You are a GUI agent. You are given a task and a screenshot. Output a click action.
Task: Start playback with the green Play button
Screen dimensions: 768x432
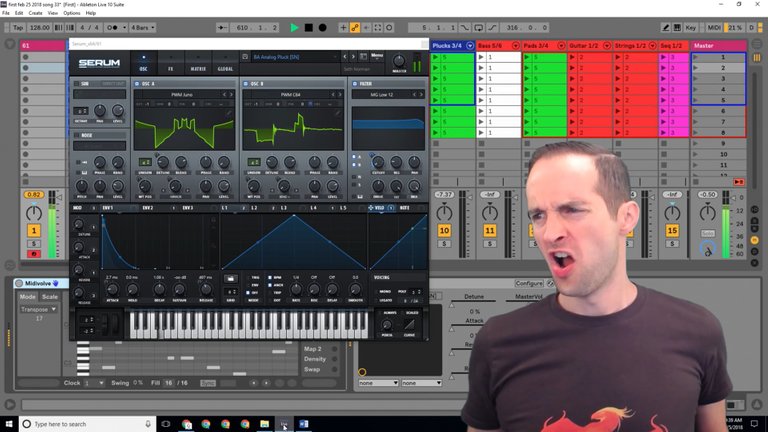(294, 28)
